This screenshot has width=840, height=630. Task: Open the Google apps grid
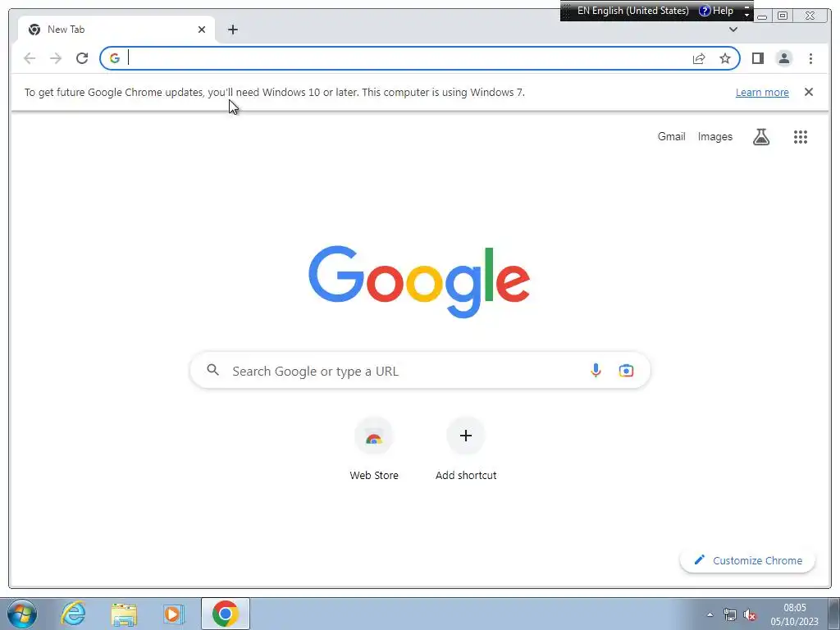pos(801,137)
